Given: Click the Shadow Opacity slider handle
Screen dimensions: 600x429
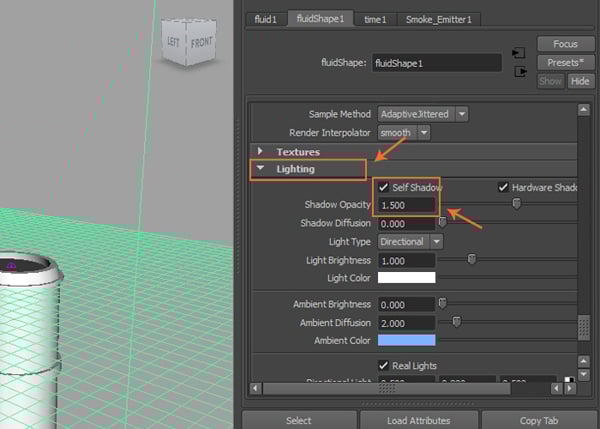Looking at the screenshot, I should pos(517,203).
